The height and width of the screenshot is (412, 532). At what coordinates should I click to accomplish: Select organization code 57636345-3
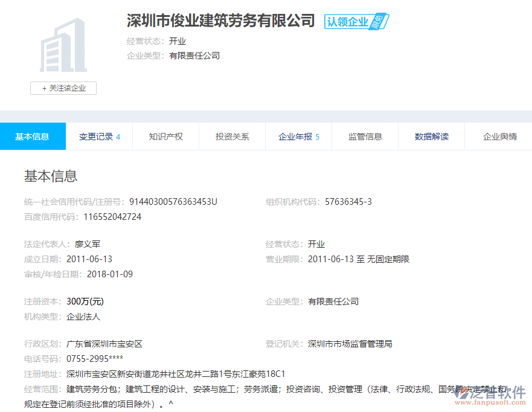348,202
